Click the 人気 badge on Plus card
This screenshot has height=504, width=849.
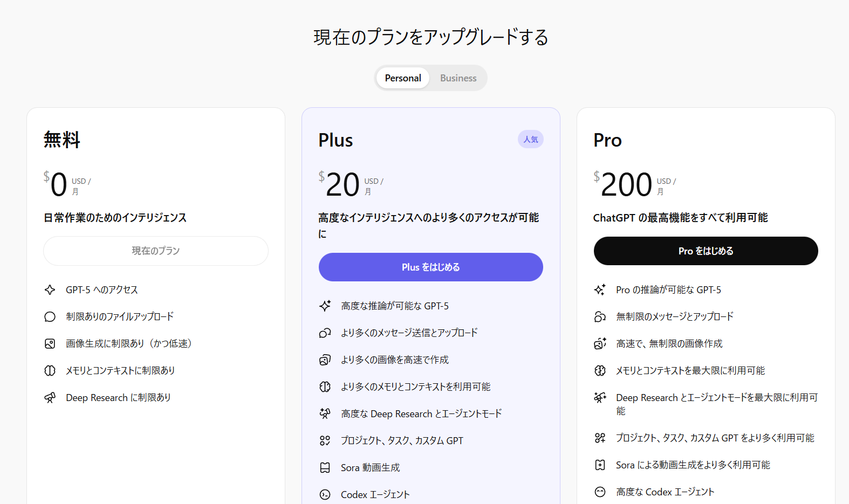[x=530, y=140]
